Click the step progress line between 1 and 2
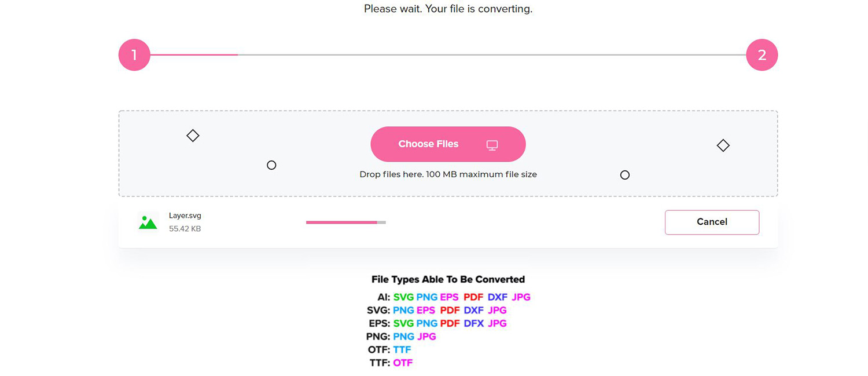Screen dimensions: 868x376 [448, 55]
